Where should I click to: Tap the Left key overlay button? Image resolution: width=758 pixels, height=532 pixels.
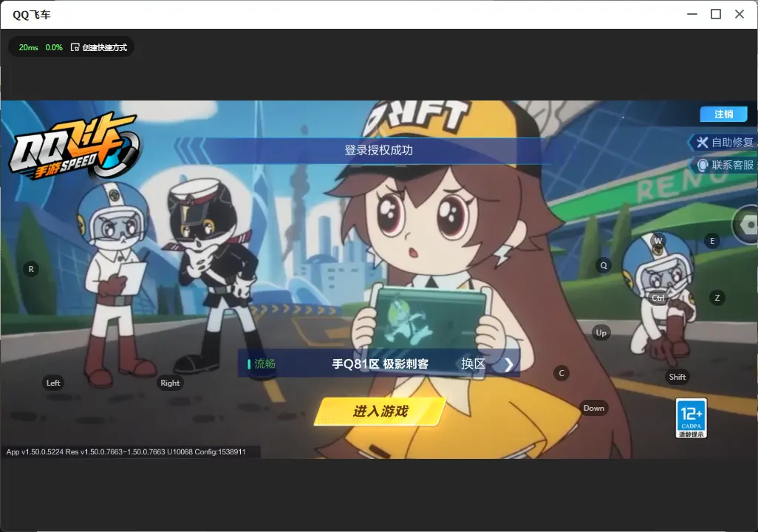click(x=53, y=383)
